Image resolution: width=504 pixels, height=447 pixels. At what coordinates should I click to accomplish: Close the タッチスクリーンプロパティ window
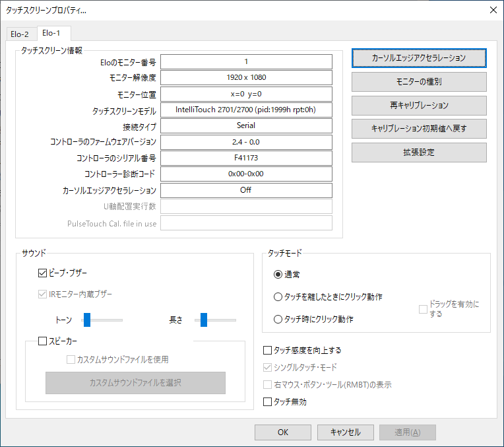click(x=492, y=9)
